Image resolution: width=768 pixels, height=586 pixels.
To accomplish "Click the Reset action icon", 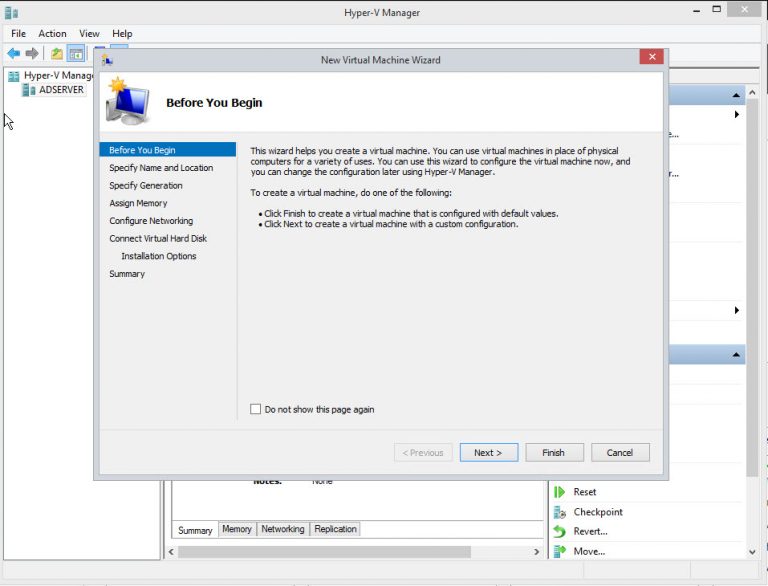I will coord(560,492).
